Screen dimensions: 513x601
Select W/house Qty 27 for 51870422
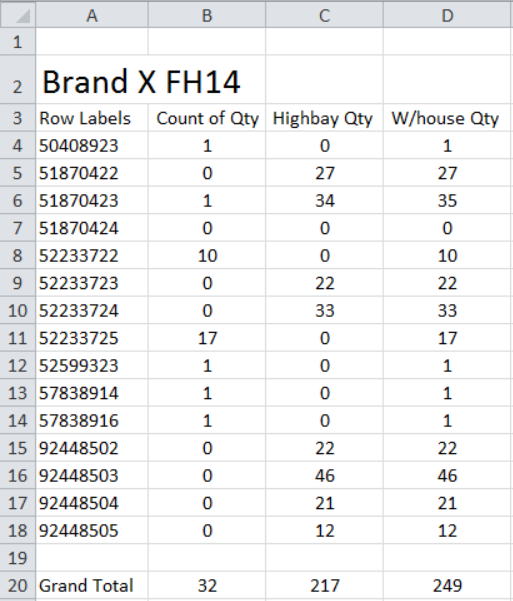[447, 173]
